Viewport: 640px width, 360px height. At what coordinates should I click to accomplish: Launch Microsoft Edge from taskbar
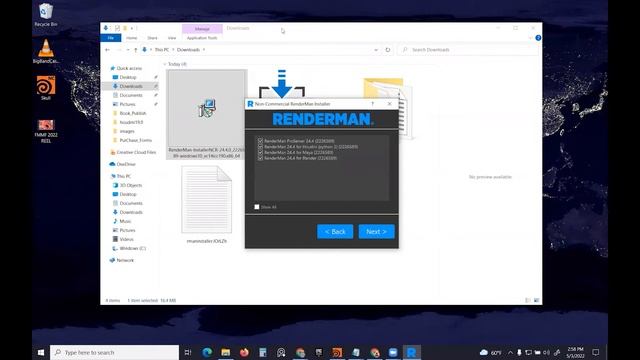[x=207, y=352]
